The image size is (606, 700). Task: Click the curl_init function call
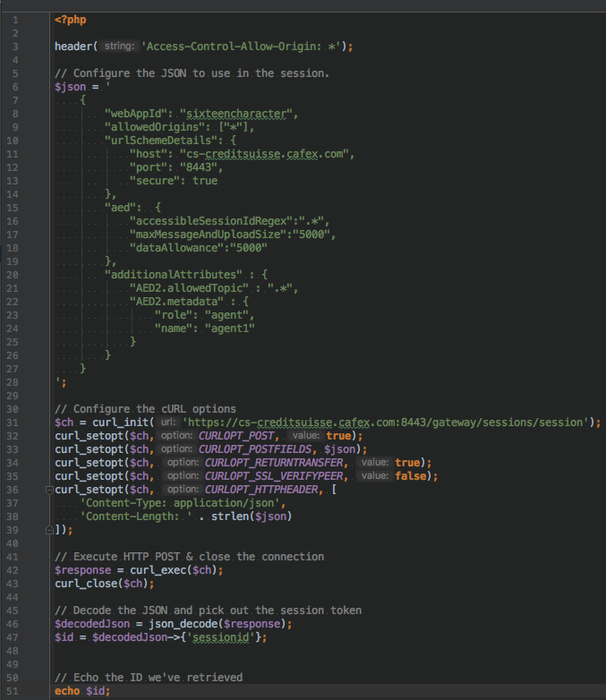click(121, 423)
